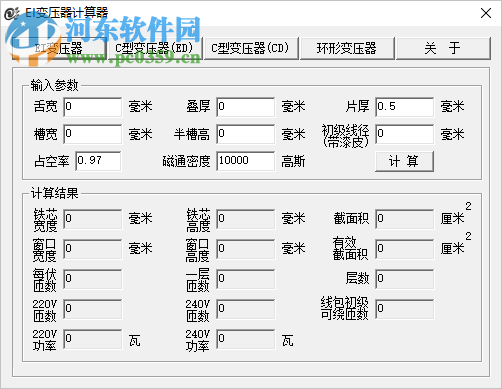Click the 磁通密度 label text

click(186, 162)
